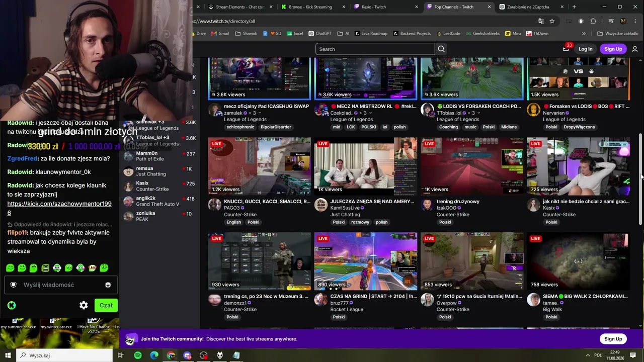Open the kick.com/szachowymentor1996 chat link
The height and width of the screenshot is (362, 644).
point(59,208)
